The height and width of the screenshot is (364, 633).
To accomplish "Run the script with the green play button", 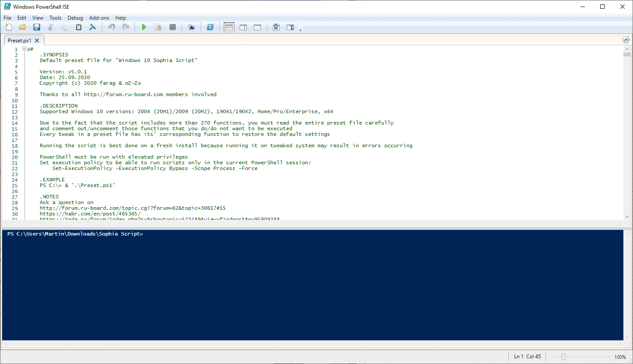I will pos(144,28).
